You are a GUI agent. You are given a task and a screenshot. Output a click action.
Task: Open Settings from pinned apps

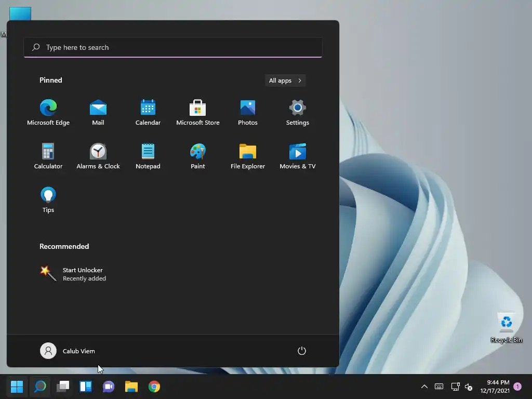coord(298,113)
